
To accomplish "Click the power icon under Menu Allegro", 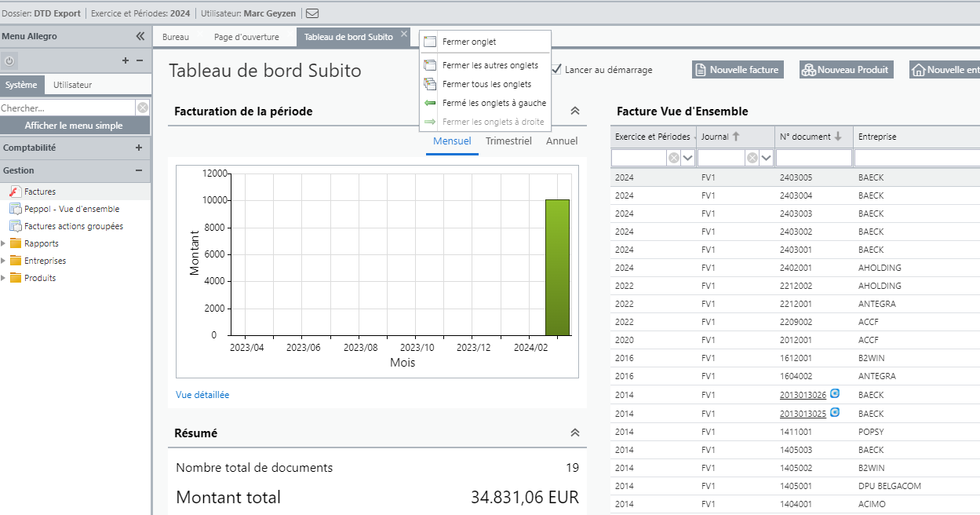I will point(9,60).
